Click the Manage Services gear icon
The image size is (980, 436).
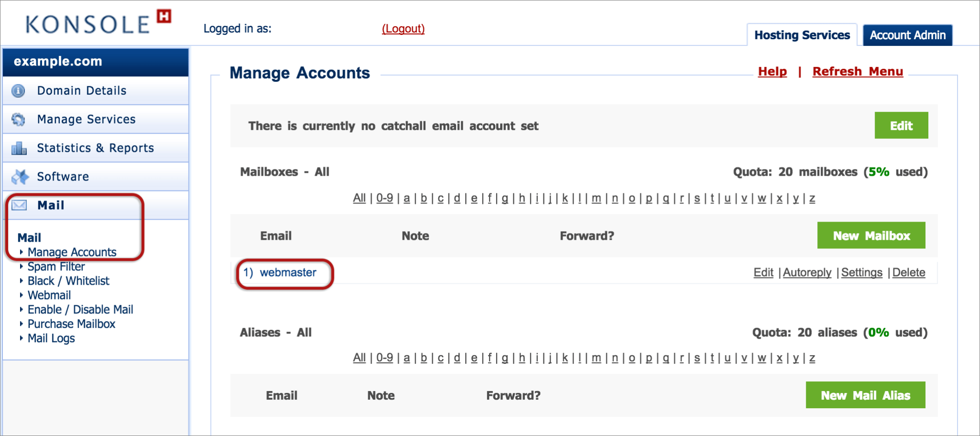pos(18,119)
